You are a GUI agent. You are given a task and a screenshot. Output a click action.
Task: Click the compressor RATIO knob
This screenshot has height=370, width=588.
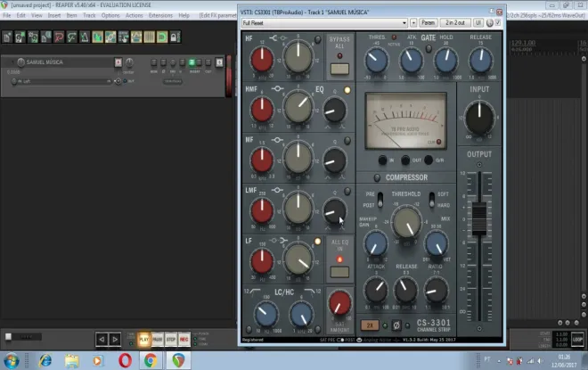click(x=437, y=290)
